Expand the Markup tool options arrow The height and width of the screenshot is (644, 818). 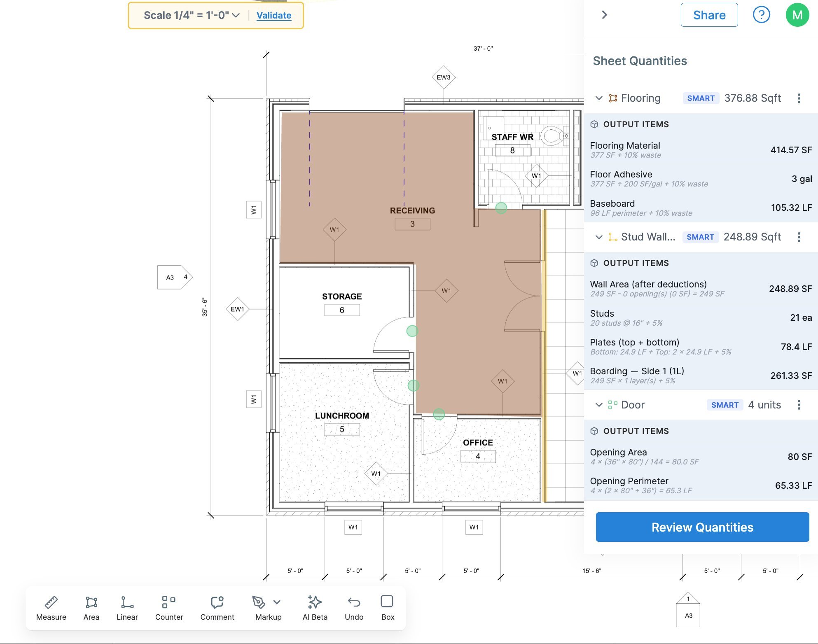(x=277, y=602)
